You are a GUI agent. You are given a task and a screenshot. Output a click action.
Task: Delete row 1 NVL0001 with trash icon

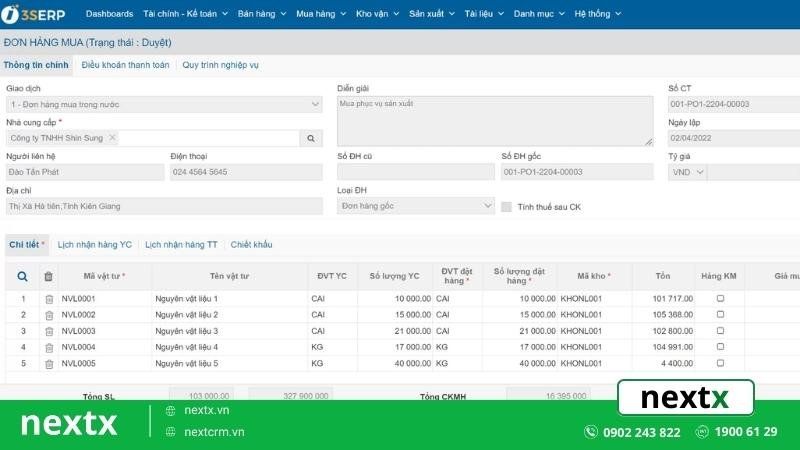48,299
